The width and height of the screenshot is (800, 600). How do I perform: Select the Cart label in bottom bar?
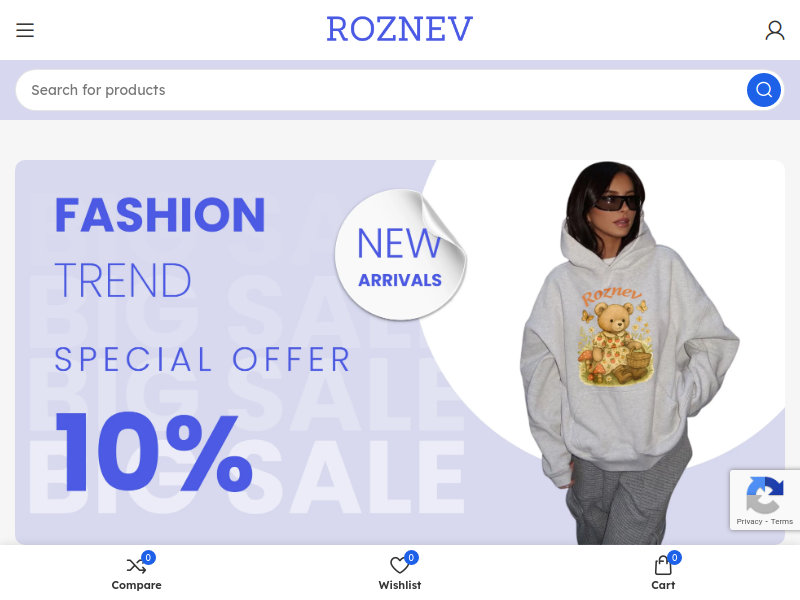click(x=663, y=585)
